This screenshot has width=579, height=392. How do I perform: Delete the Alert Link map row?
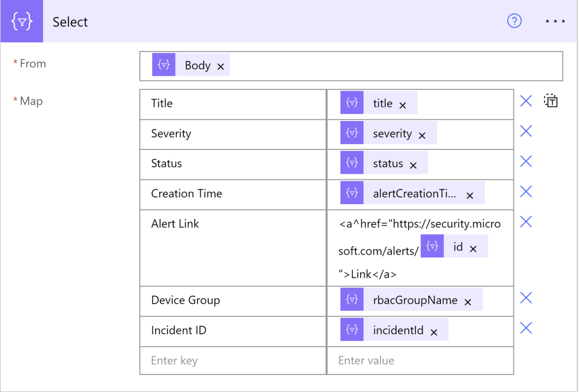click(526, 222)
